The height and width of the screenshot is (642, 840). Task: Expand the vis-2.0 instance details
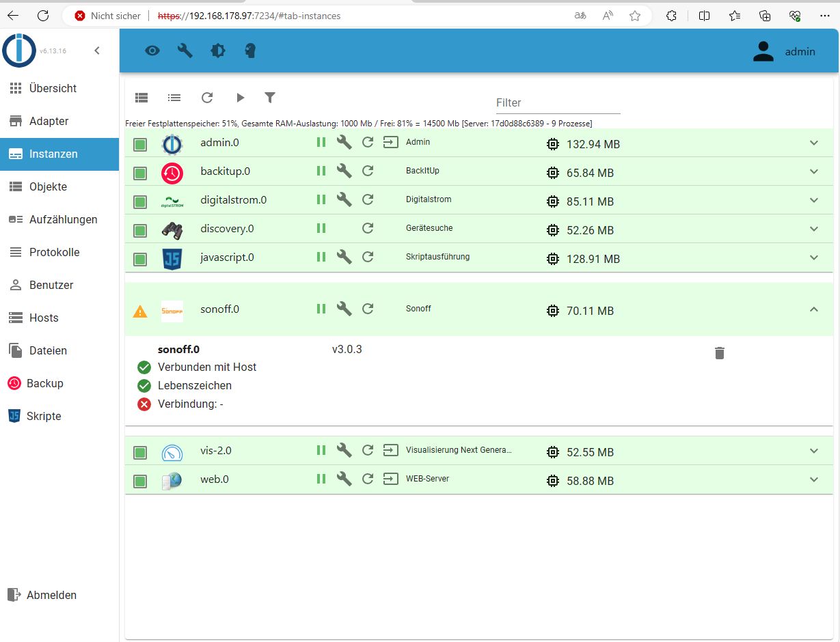click(813, 451)
